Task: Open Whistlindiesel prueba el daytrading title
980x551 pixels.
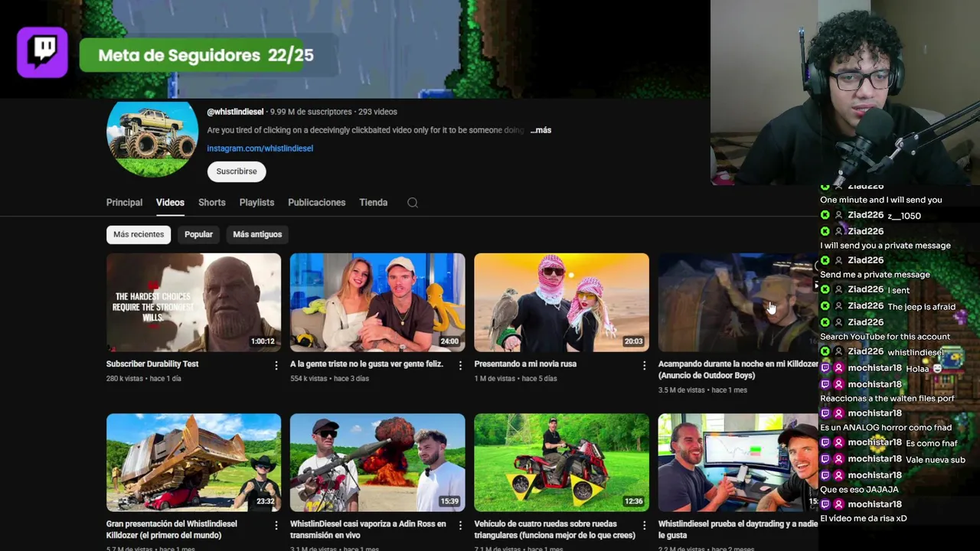Action: [x=738, y=530]
